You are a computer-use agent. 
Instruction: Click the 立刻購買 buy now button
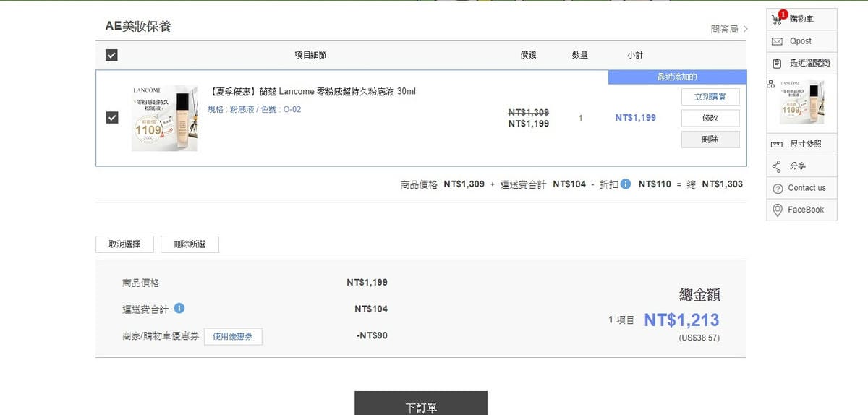710,97
